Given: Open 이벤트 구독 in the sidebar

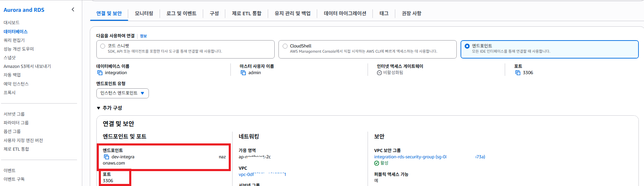Looking at the screenshot, I should click(x=14, y=179).
